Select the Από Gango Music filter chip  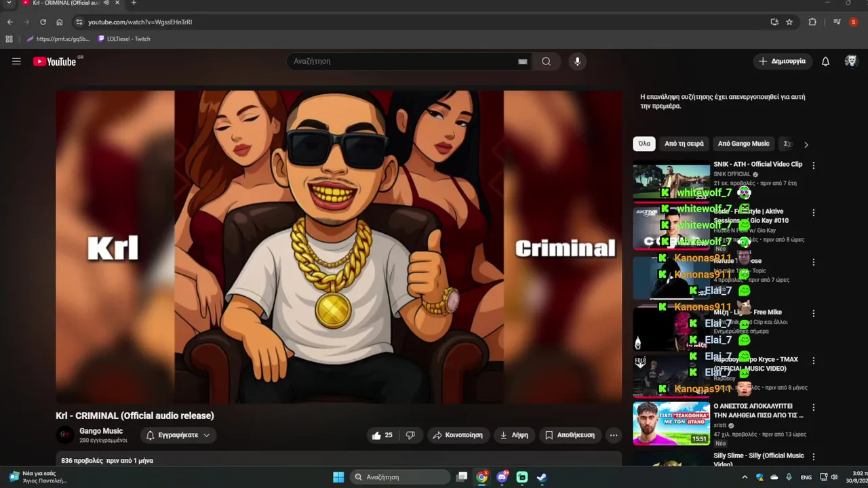[x=743, y=144]
